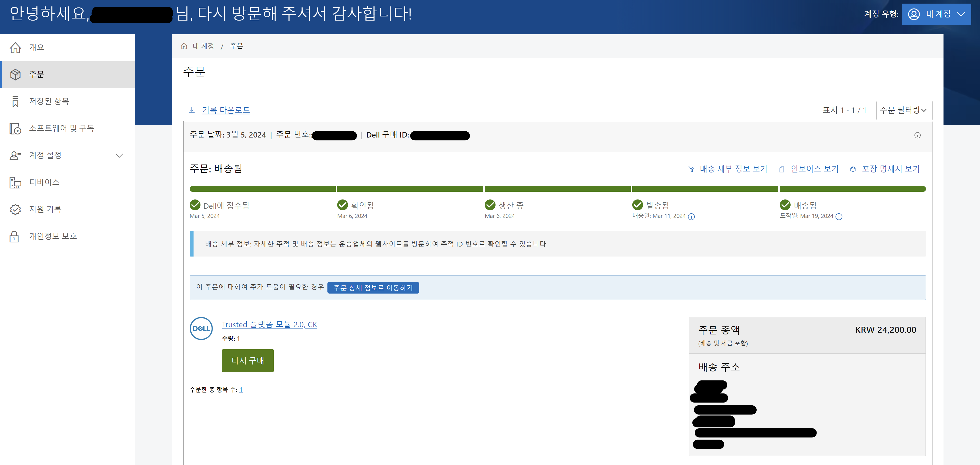This screenshot has height=465, width=980.
Task: Open the Trusted 플랫폼 모듈 2.0, CK link
Action: 269,325
